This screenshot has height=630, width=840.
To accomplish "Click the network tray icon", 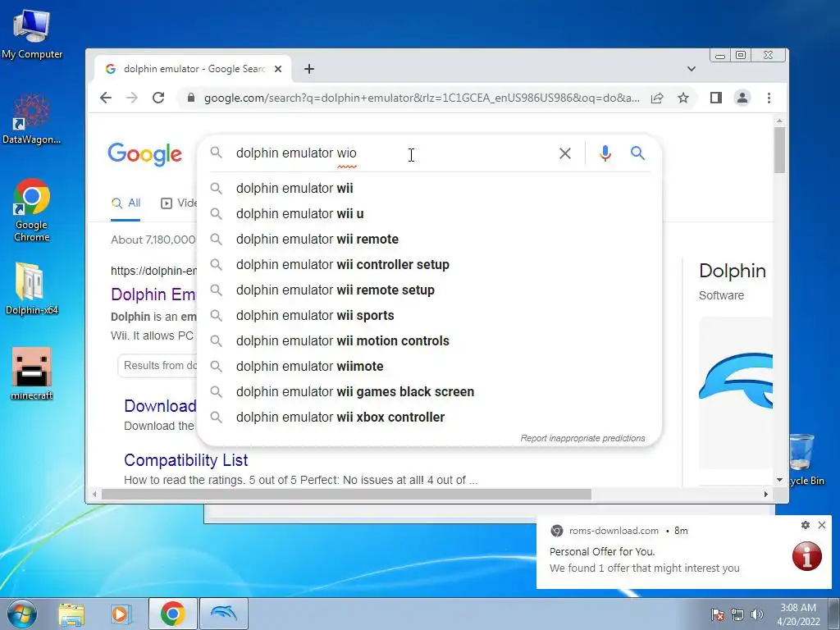I will (x=737, y=614).
